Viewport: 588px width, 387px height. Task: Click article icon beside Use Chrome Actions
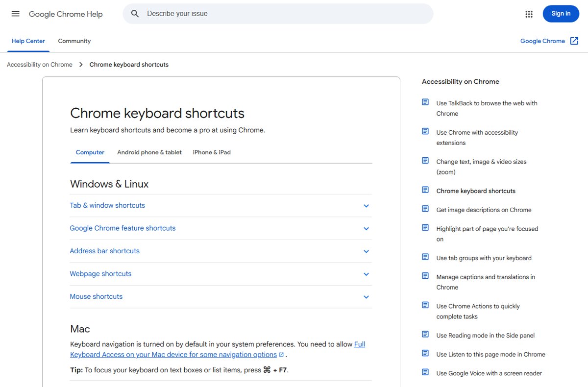point(425,305)
